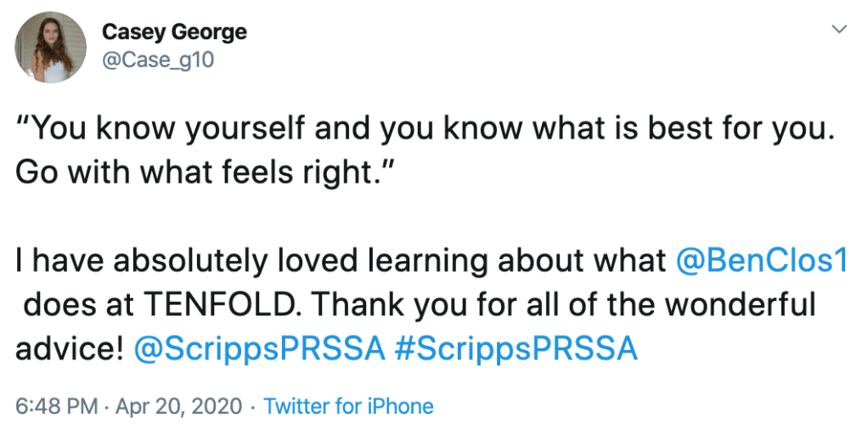The image size is (868, 435).
Task: Open the Casey George display name link
Action: coord(174,32)
